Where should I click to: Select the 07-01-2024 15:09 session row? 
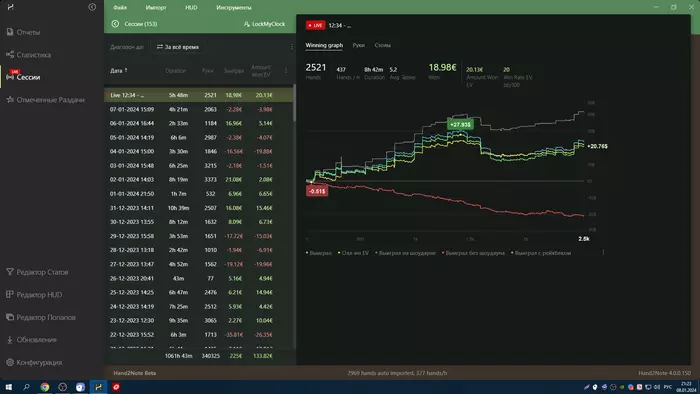tap(199, 109)
